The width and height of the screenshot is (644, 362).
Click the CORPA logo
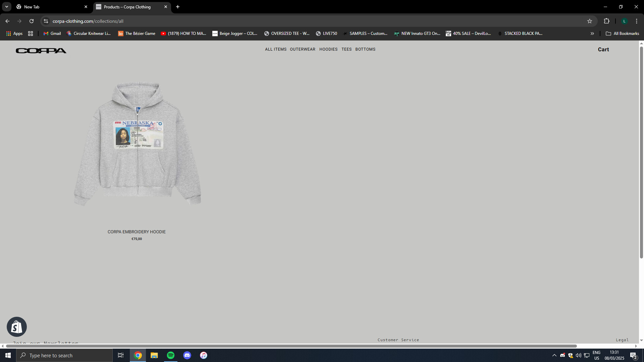click(41, 51)
